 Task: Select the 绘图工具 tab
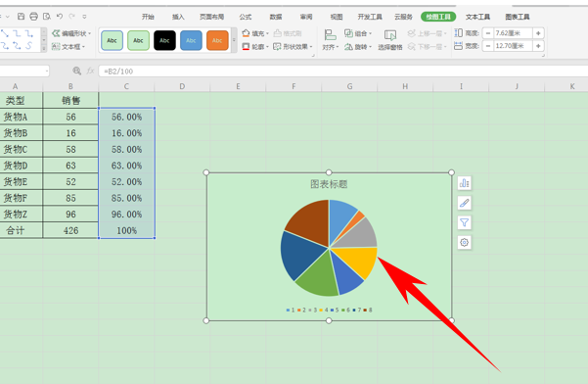coord(438,17)
